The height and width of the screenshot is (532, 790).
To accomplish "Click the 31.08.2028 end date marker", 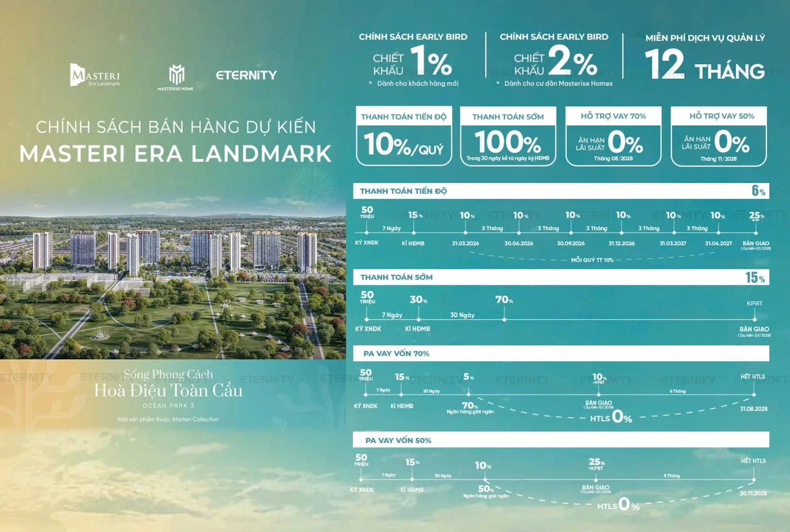I will click(753, 409).
